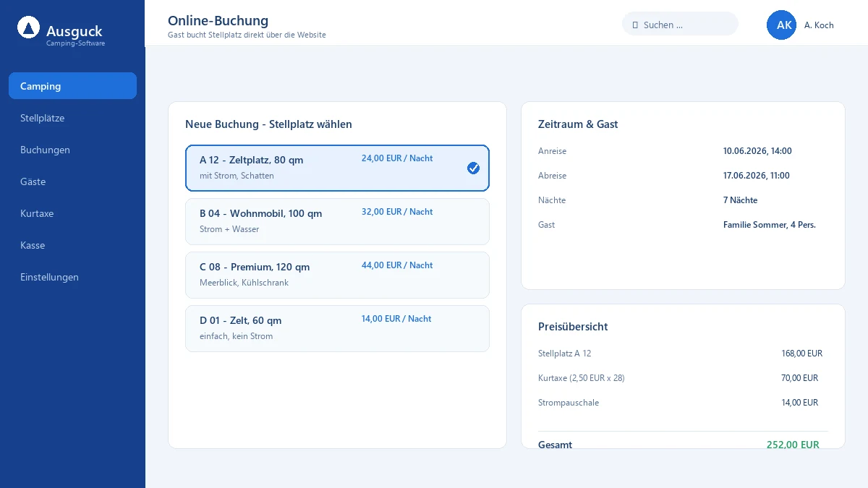The image size is (868, 488).
Task: Choose pitch C 08 Premium option
Action: tap(337, 275)
